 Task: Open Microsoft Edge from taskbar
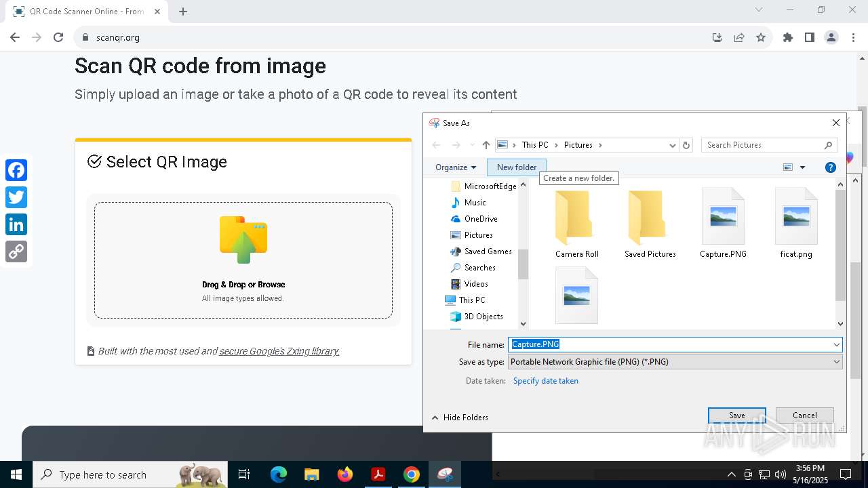pyautogui.click(x=279, y=474)
